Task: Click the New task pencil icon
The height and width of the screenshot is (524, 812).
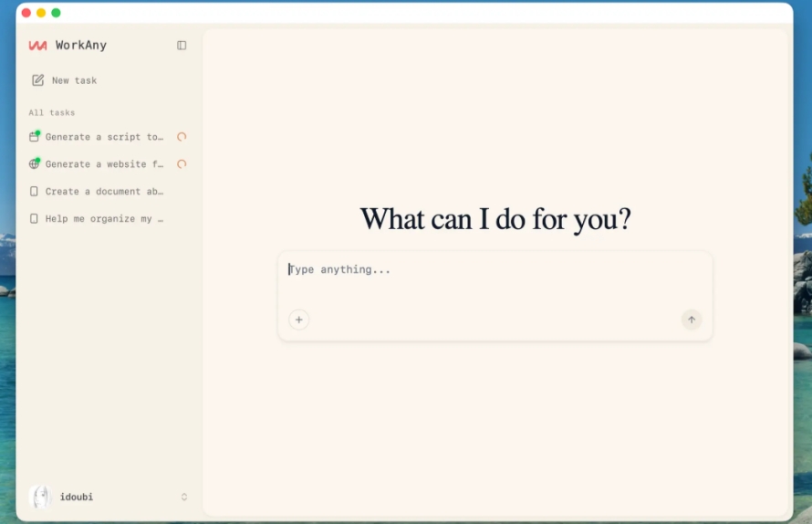Action: (37, 80)
